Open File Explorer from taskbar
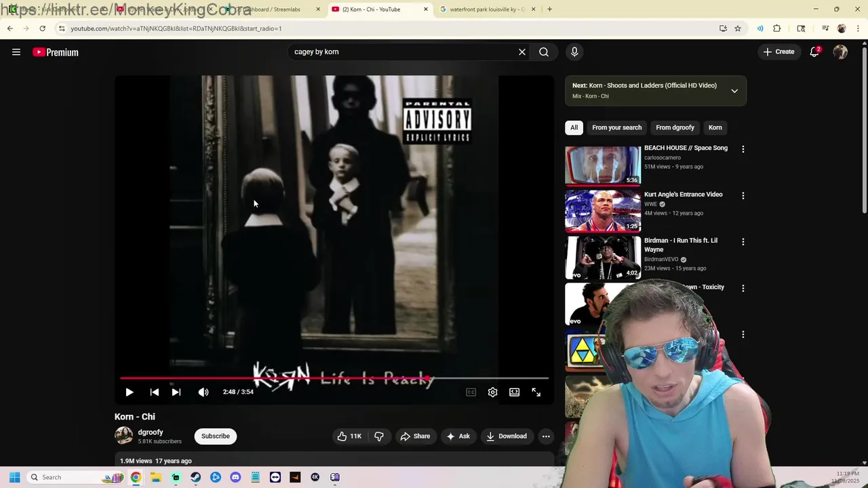 point(155,477)
